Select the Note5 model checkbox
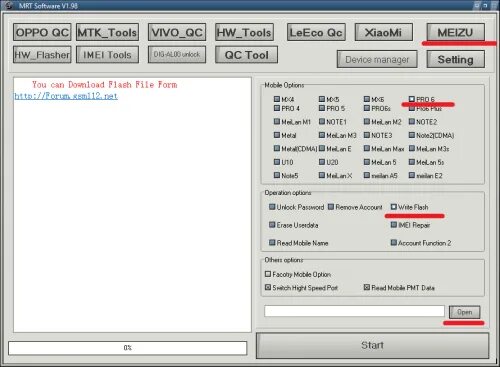 click(x=277, y=175)
